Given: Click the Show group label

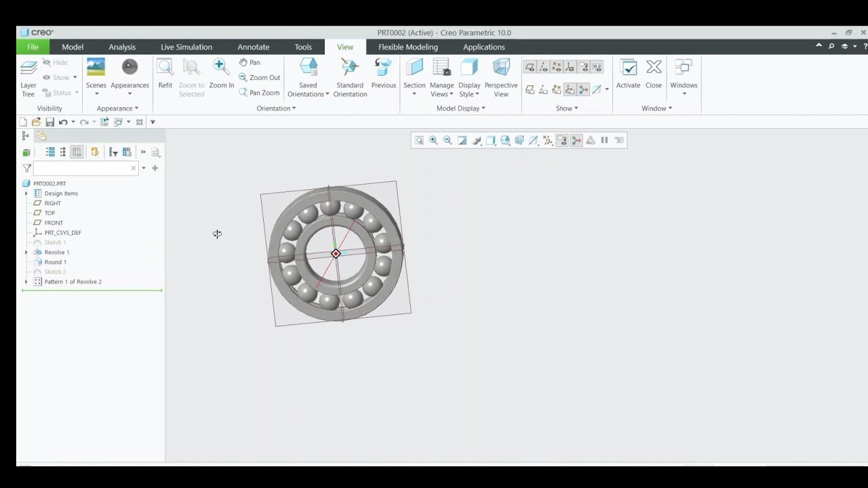Looking at the screenshot, I should [x=567, y=108].
